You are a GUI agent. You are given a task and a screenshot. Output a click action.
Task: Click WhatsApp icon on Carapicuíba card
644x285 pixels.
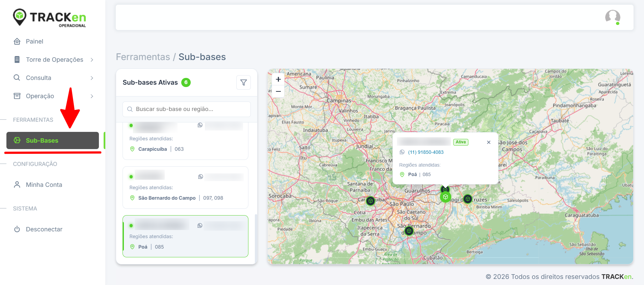click(x=200, y=125)
